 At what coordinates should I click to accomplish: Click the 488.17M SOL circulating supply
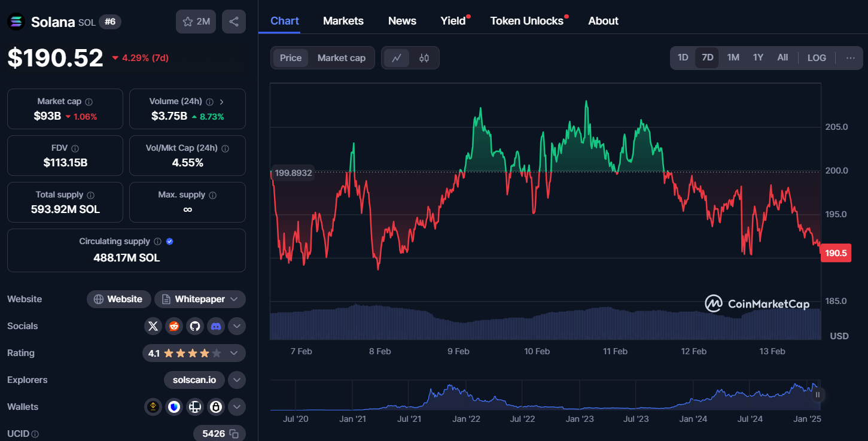[x=126, y=258]
